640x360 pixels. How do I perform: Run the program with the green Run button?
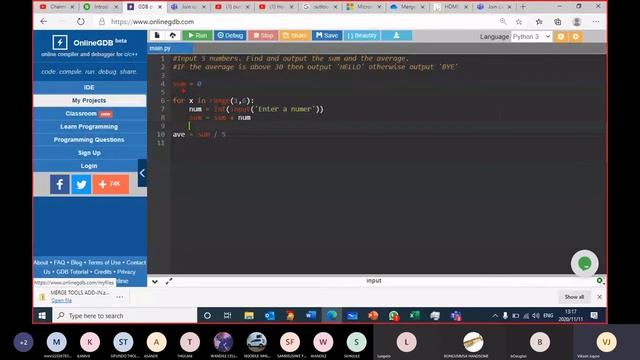click(198, 36)
